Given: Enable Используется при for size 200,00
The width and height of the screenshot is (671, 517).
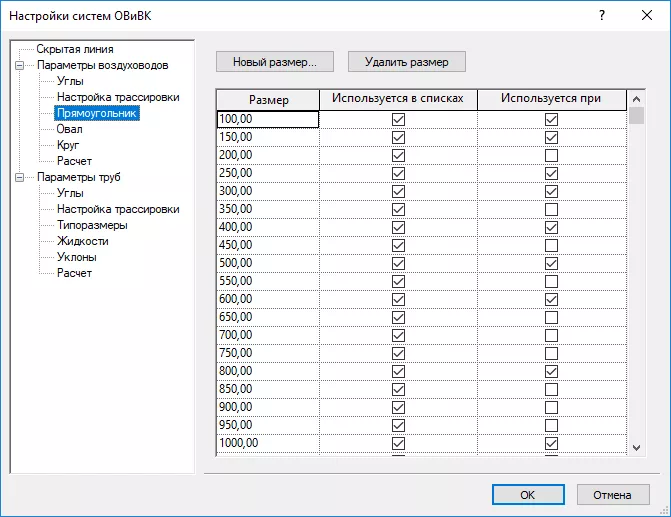Looking at the screenshot, I should tap(551, 155).
